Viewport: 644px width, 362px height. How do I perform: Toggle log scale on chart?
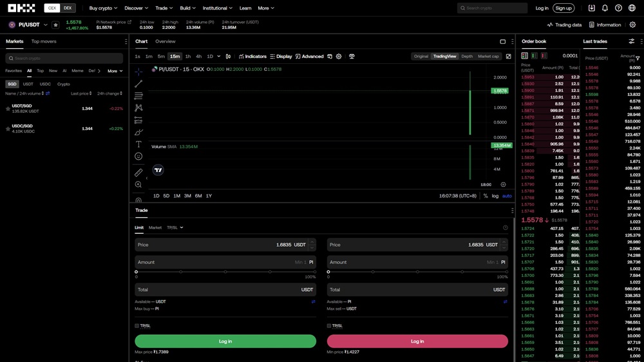click(x=495, y=196)
